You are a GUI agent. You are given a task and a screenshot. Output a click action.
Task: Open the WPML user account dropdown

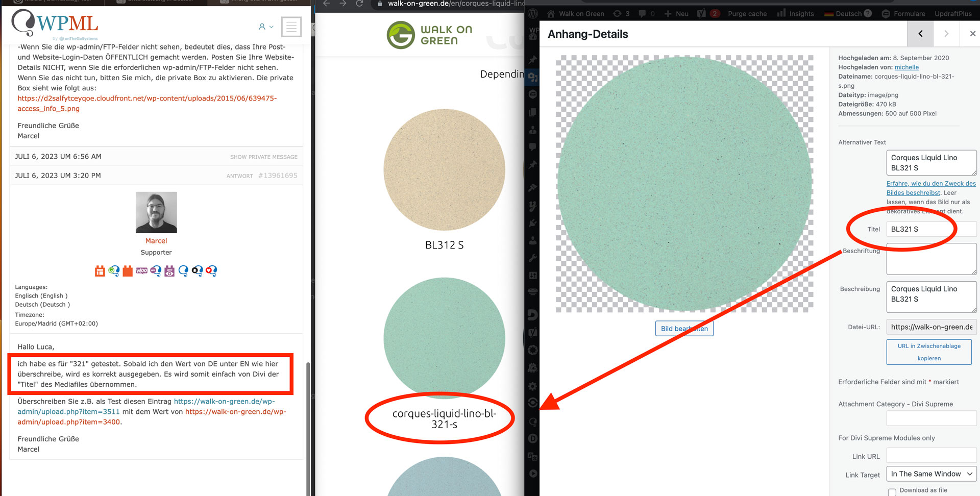[266, 27]
